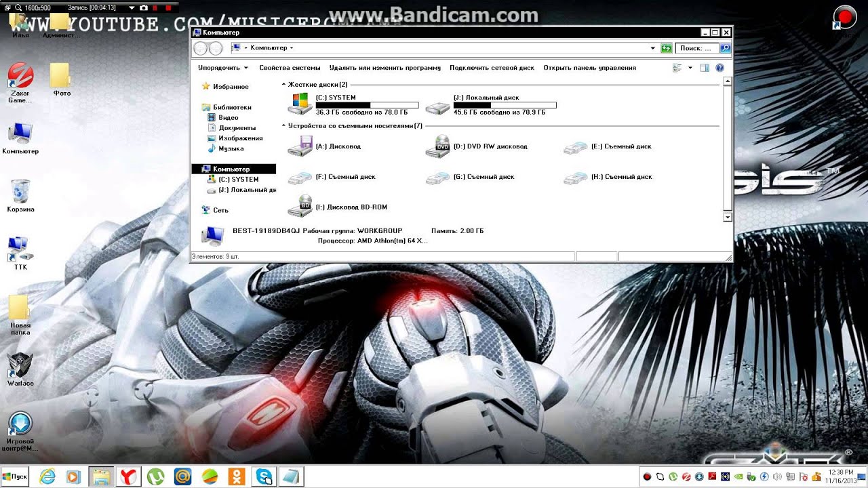Select (C:) SYSTEM in navigation tree

click(239, 180)
